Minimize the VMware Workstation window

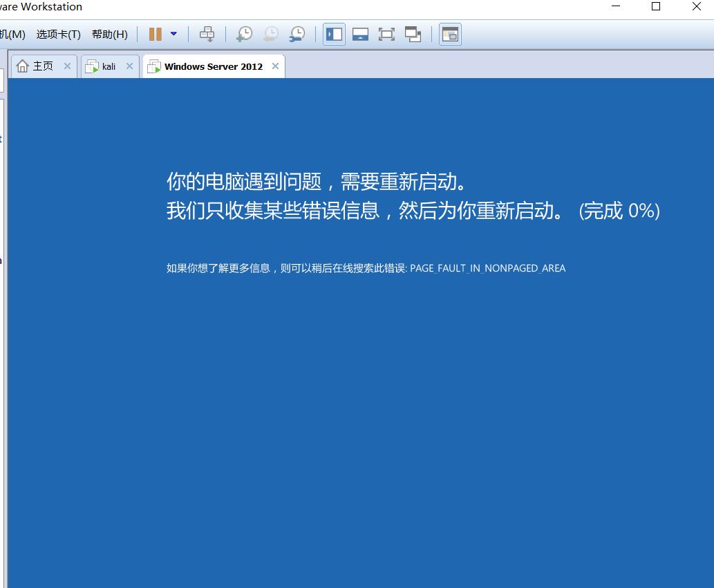pyautogui.click(x=616, y=6)
